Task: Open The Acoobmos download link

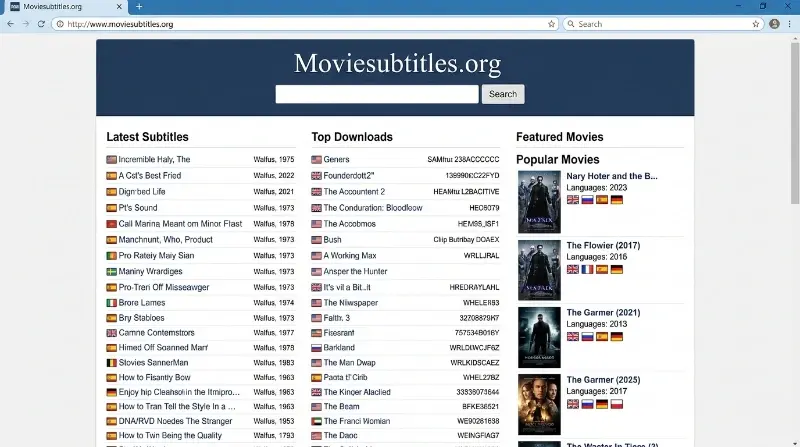Action: tap(349, 224)
